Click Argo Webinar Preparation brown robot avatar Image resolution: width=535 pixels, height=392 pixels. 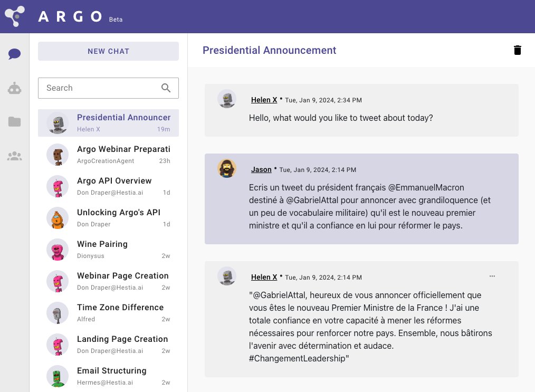pos(58,155)
